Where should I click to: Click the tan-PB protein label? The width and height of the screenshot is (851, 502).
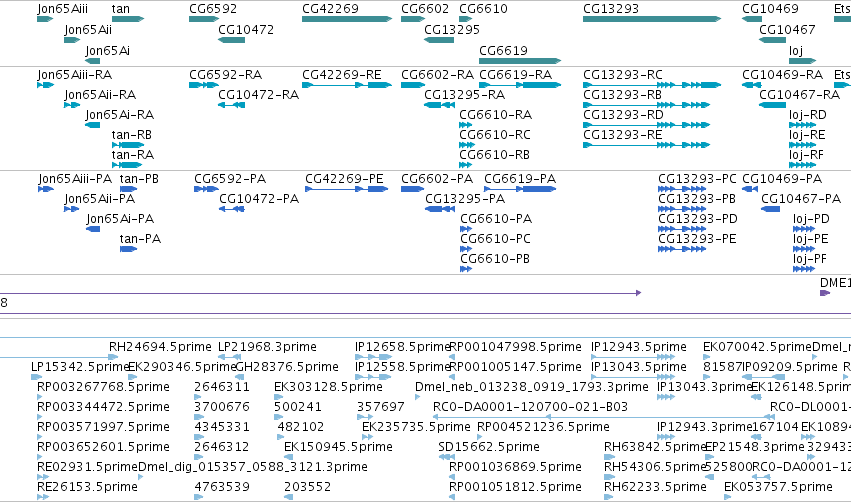pos(139,179)
